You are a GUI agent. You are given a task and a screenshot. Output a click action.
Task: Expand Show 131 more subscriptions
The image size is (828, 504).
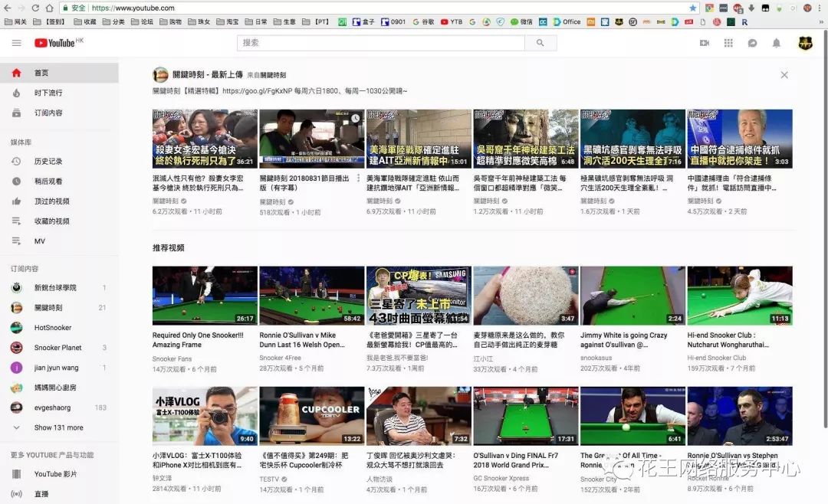point(59,427)
